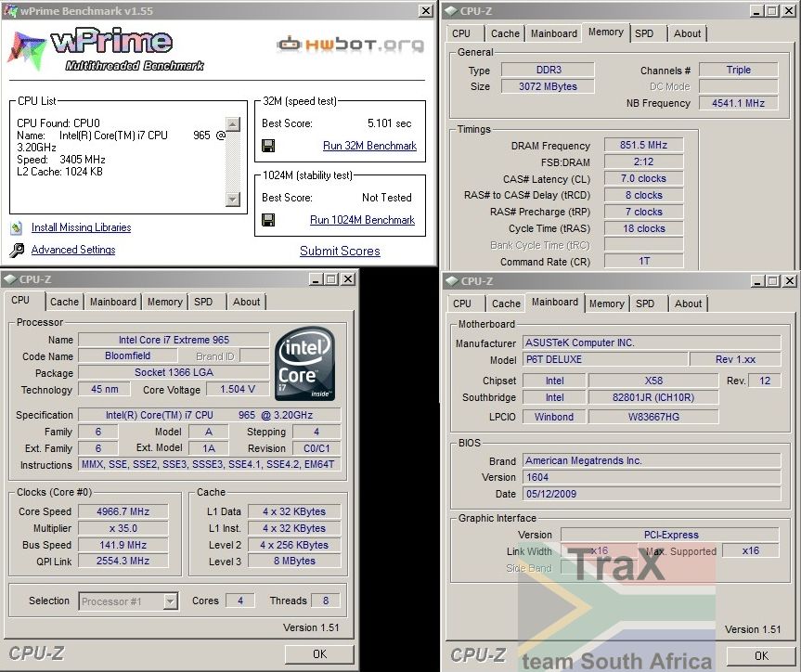Minimize the CPU-Z Memory window
Screen dimensions: 801x672
click(x=757, y=11)
